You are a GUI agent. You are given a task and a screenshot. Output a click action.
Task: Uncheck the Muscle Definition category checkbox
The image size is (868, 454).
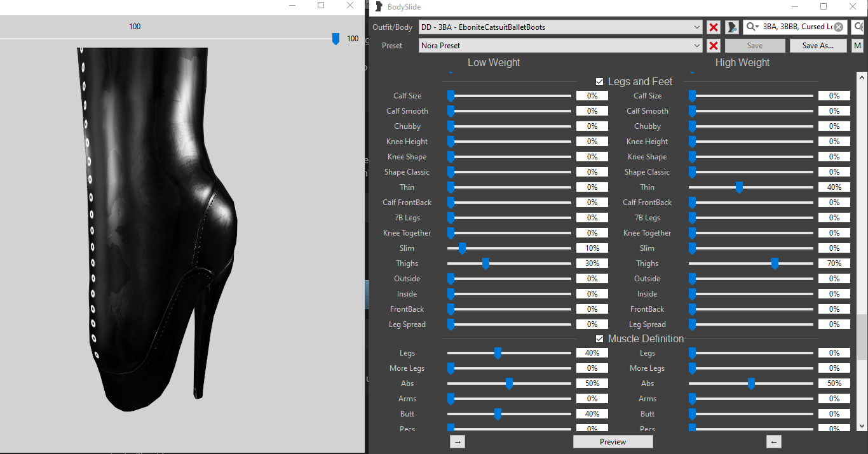coord(599,339)
